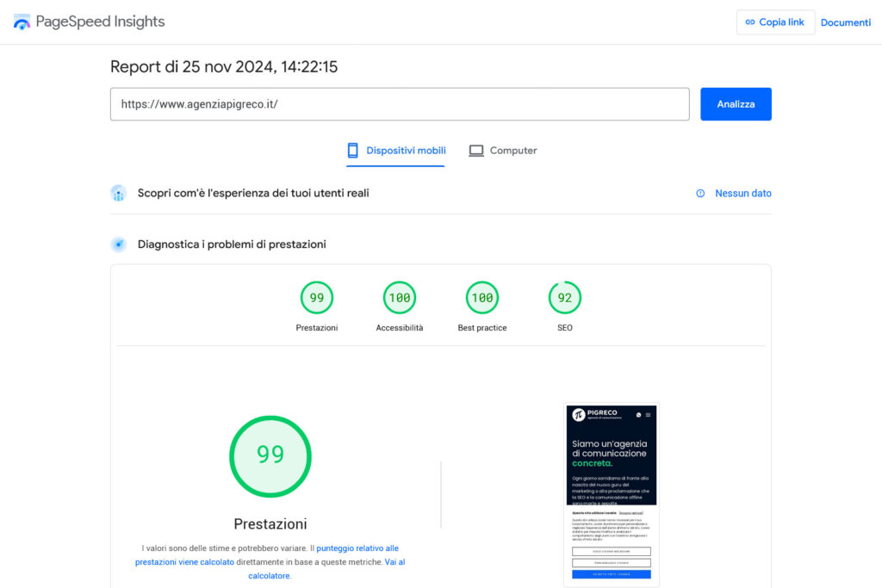Select the SEO 92 score gauge
Screen dimensions: 882x588
click(x=565, y=297)
